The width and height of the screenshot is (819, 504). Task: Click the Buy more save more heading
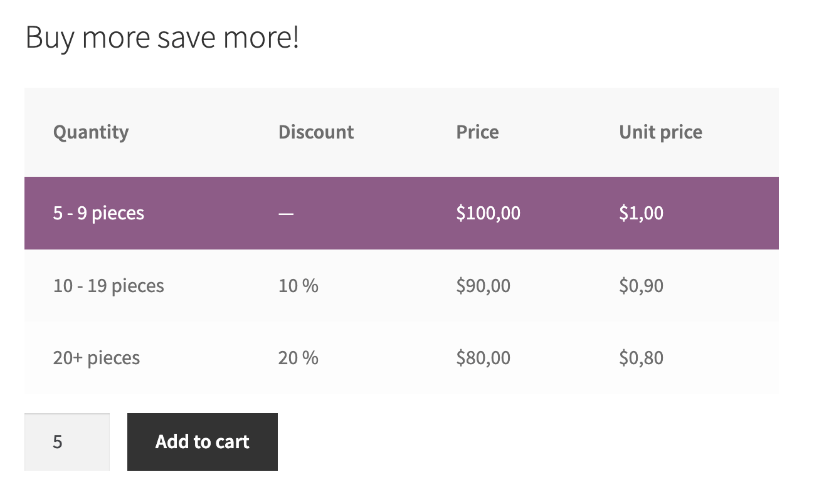click(x=162, y=36)
